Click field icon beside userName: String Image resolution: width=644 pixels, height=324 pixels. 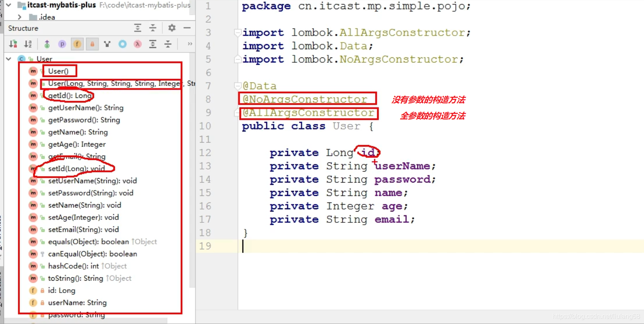[33, 303]
